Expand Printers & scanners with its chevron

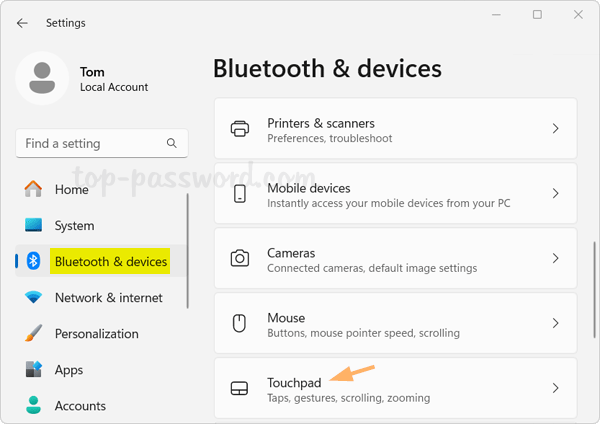coord(556,129)
